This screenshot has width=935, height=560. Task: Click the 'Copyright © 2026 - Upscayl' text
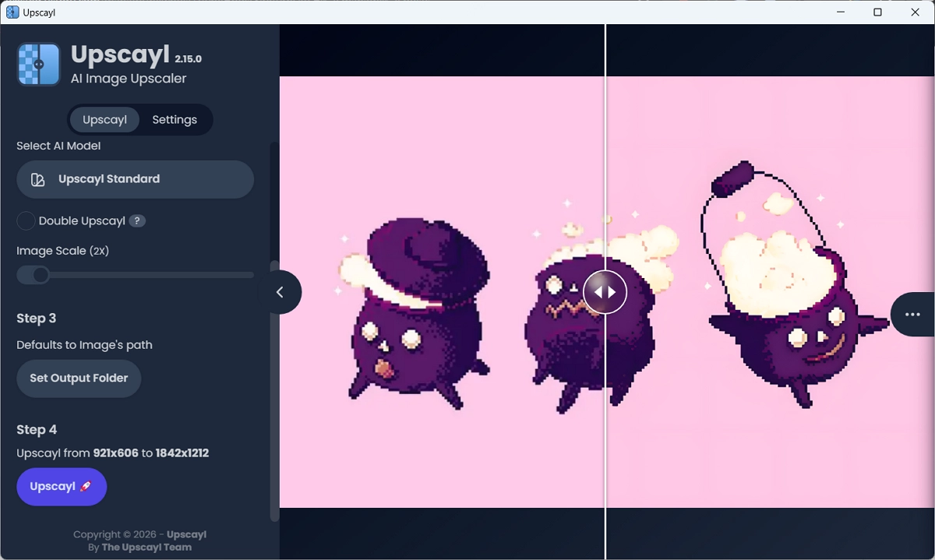(139, 534)
